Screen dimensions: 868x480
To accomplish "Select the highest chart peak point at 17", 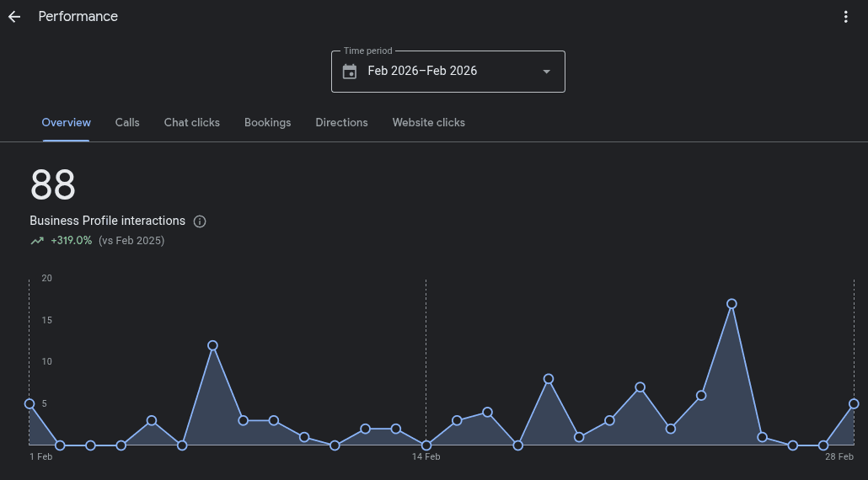I will [731, 304].
